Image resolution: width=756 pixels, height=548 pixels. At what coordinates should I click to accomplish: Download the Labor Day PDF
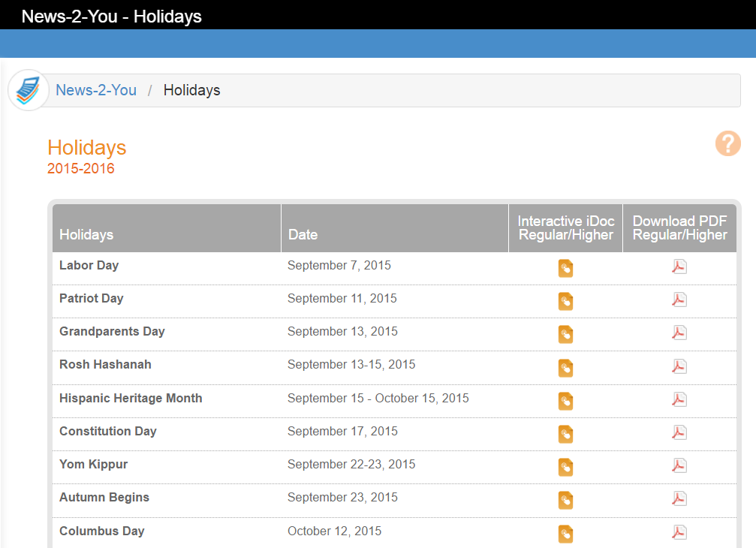coord(679,266)
